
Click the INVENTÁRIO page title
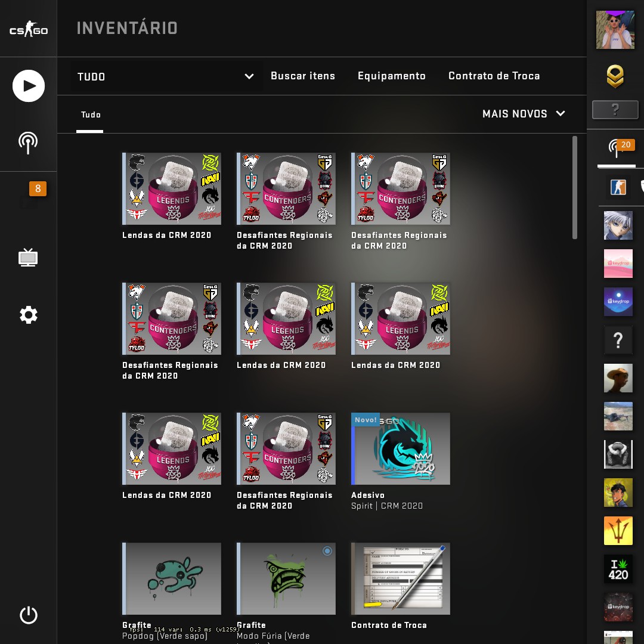127,28
